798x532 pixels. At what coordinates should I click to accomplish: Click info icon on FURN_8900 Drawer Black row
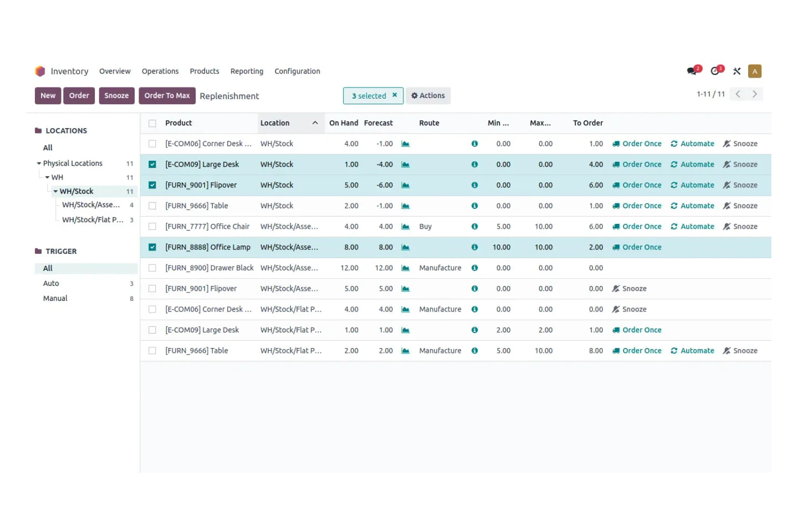pyautogui.click(x=474, y=268)
